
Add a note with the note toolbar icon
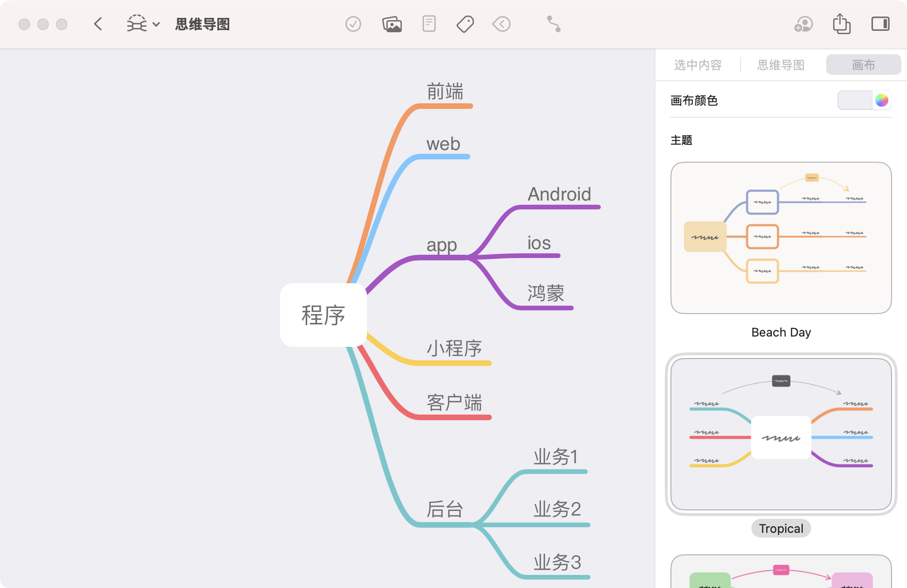[429, 24]
